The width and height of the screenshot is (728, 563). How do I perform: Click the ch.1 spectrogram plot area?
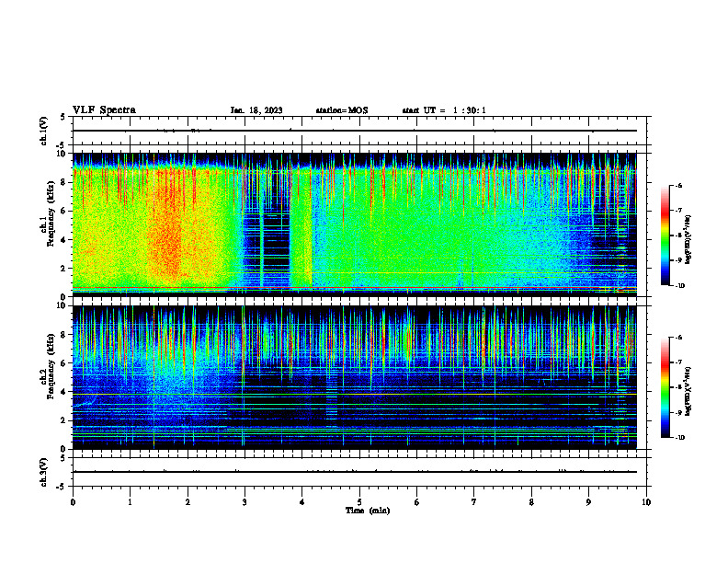pos(355,224)
